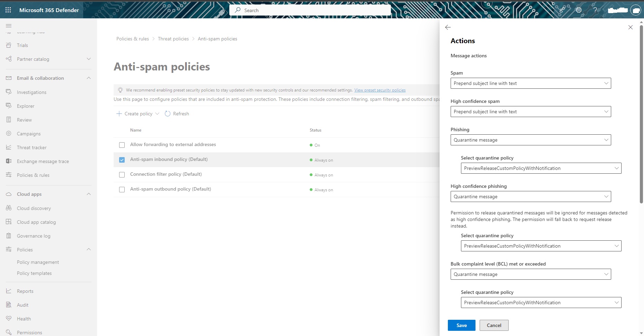Open the app launcher waffle icon

[x=8, y=10]
